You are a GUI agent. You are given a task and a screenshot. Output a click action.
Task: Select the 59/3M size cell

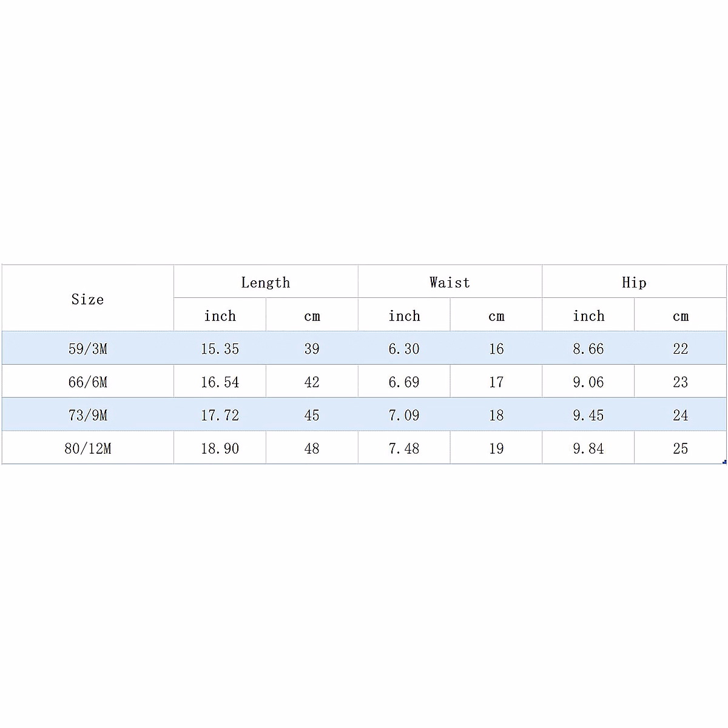click(x=88, y=349)
